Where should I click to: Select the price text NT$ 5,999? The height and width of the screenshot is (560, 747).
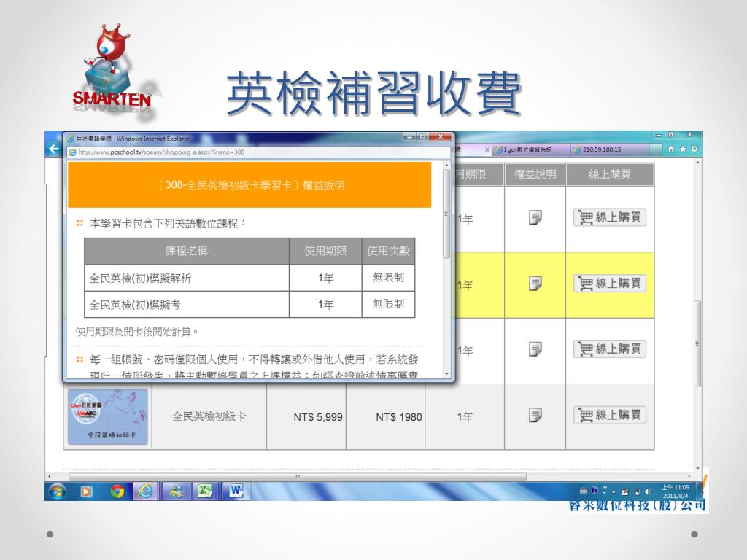click(x=318, y=417)
